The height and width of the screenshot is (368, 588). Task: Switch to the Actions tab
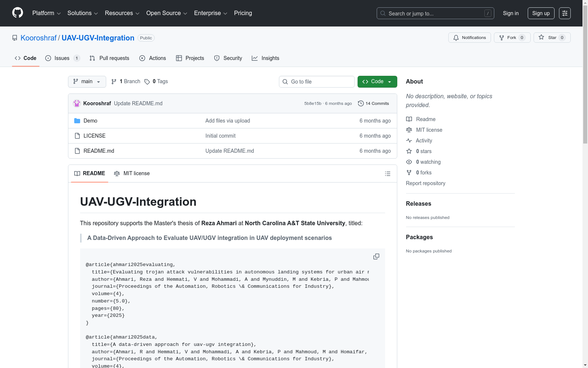(x=153, y=58)
